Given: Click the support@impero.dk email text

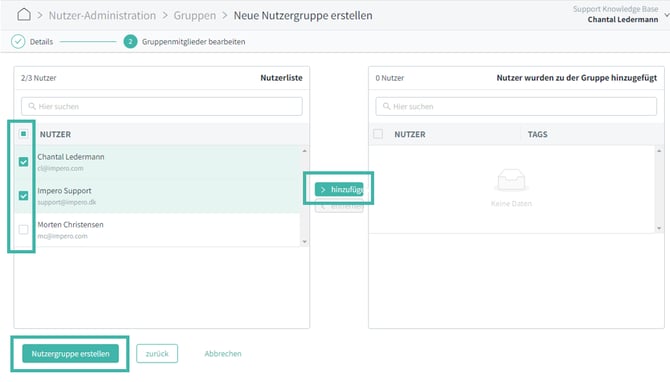Looking at the screenshot, I should (x=67, y=202).
